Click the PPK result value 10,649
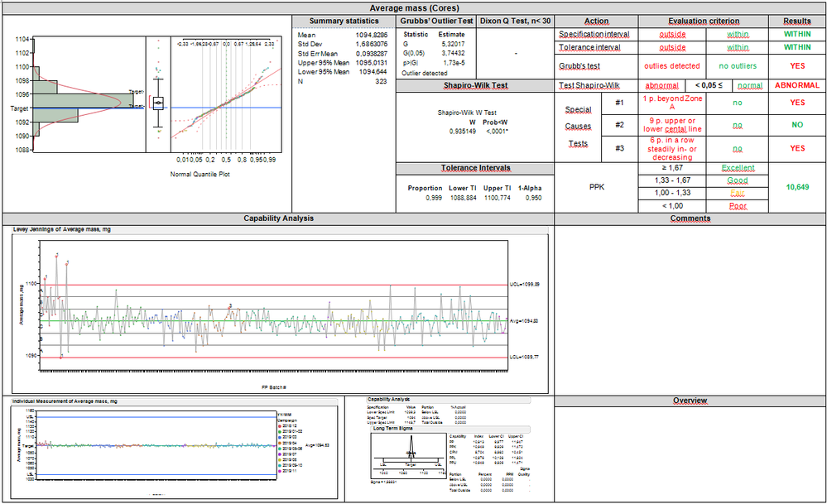 coord(797,187)
